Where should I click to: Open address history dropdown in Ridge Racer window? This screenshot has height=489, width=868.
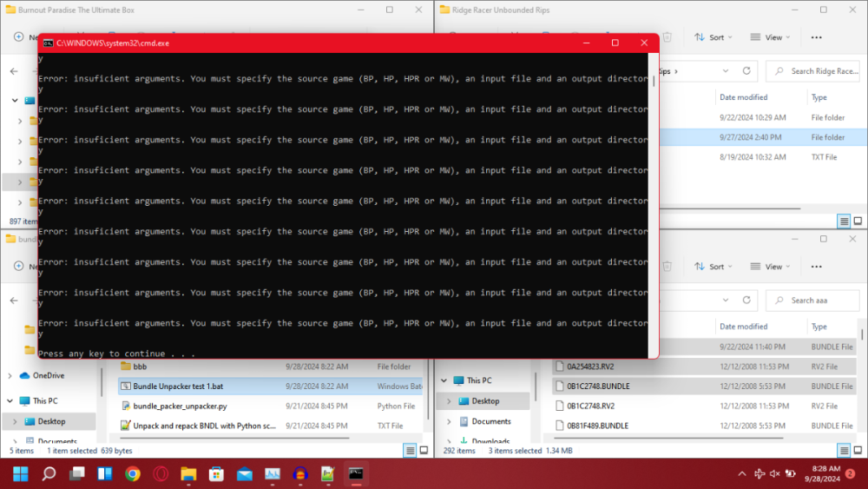pos(725,71)
